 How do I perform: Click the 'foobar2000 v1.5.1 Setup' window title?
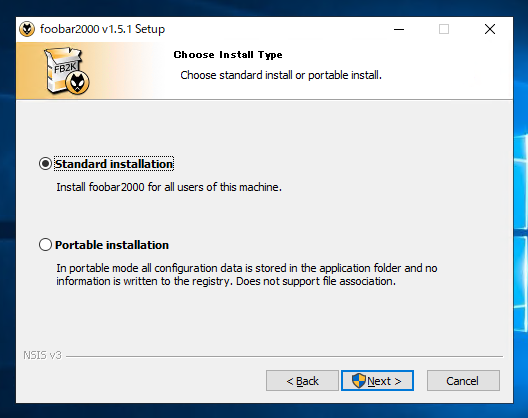(102, 29)
